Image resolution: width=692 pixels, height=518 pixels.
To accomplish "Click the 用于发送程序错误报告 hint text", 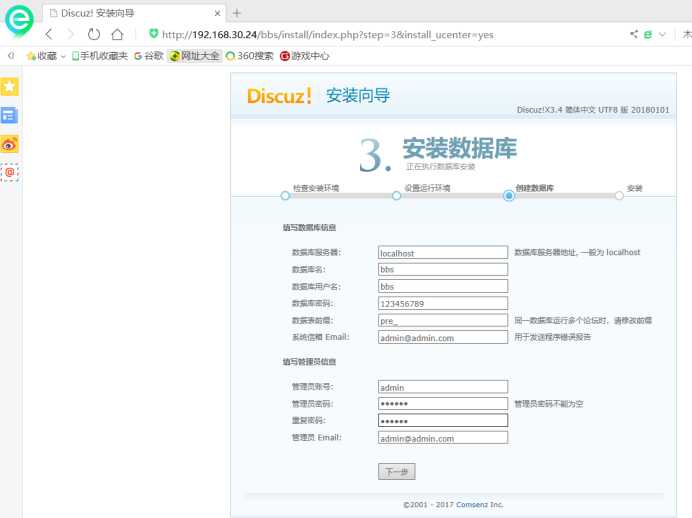I will pyautogui.click(x=552, y=337).
